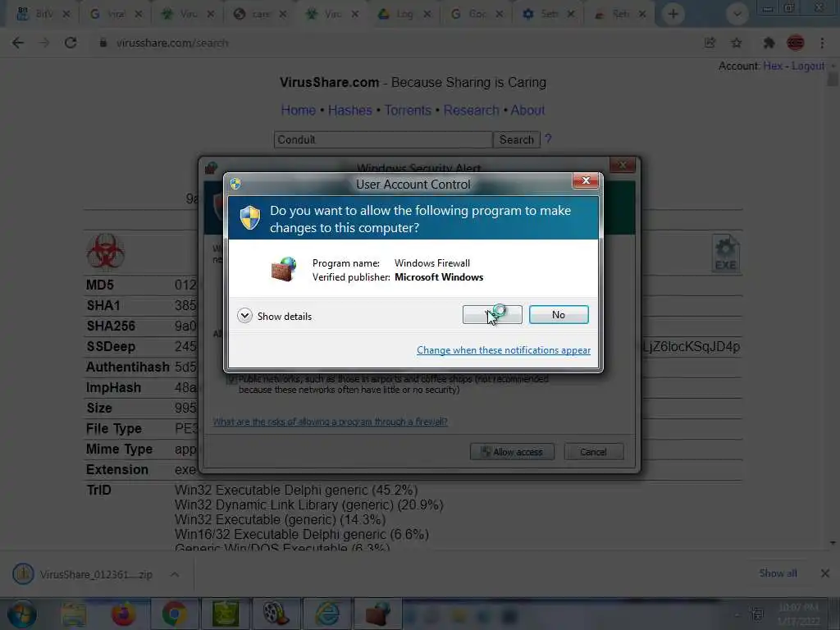This screenshot has width=840, height=630.
Task: Reload the page with refresh icon
Action: coord(71,43)
